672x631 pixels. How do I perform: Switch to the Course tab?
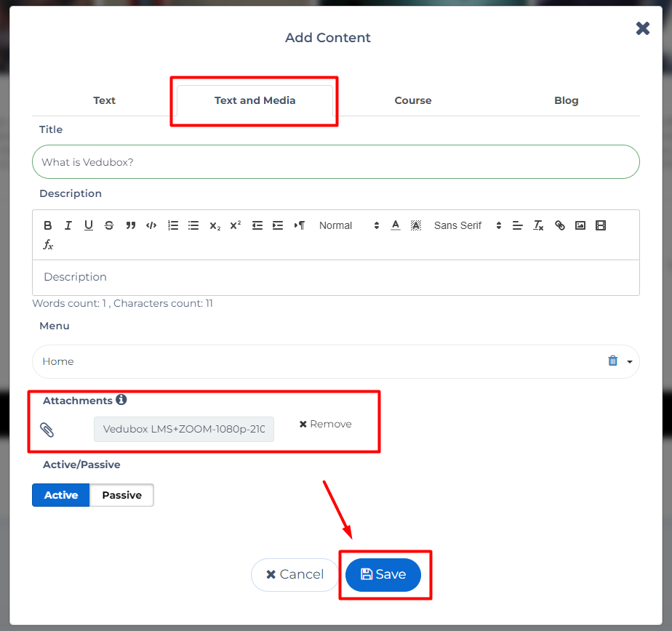click(413, 100)
